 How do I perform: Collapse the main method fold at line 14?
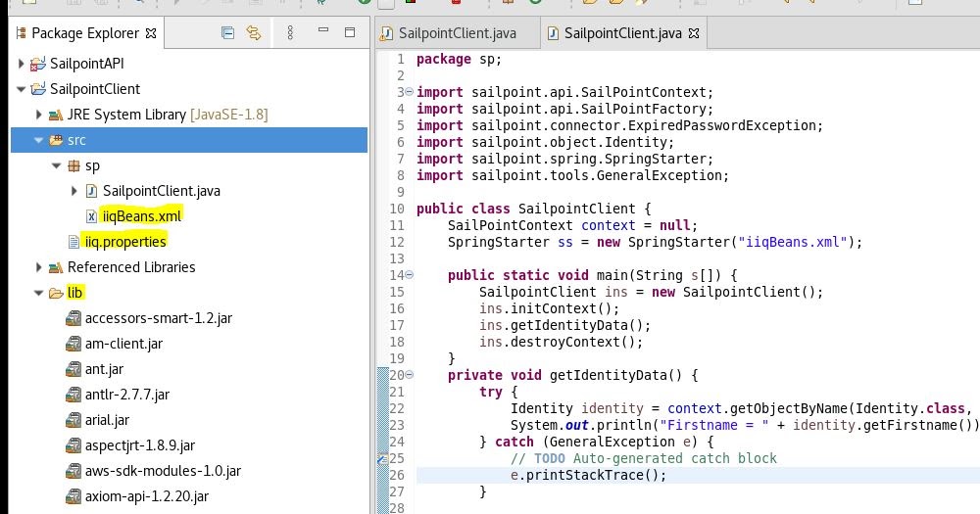[410, 275]
